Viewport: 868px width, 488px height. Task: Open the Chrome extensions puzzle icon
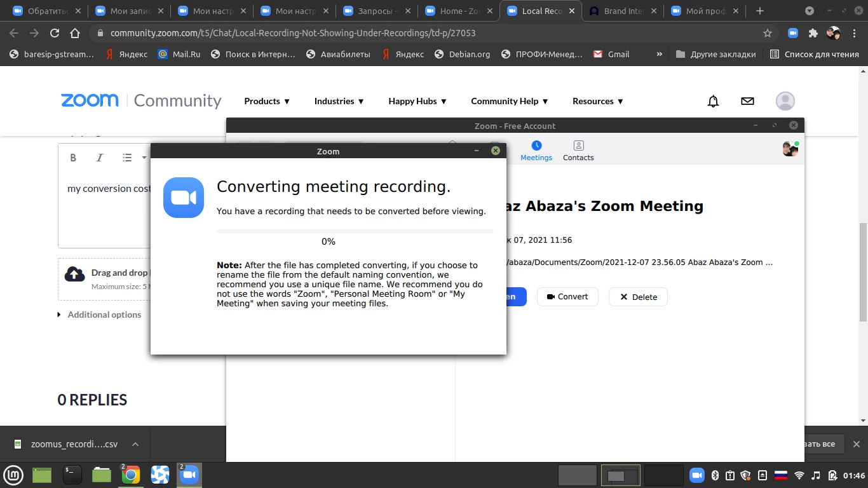pyautogui.click(x=813, y=33)
